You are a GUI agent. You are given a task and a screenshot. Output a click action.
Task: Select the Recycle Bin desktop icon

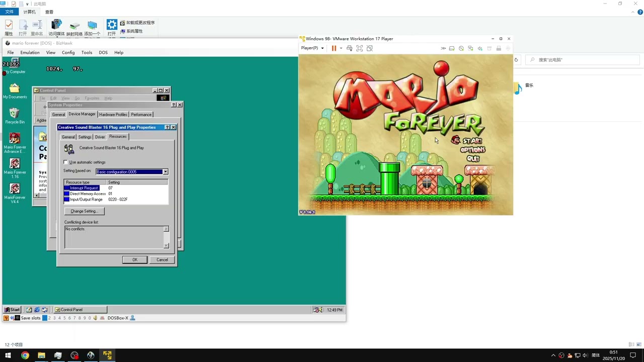tap(15, 116)
